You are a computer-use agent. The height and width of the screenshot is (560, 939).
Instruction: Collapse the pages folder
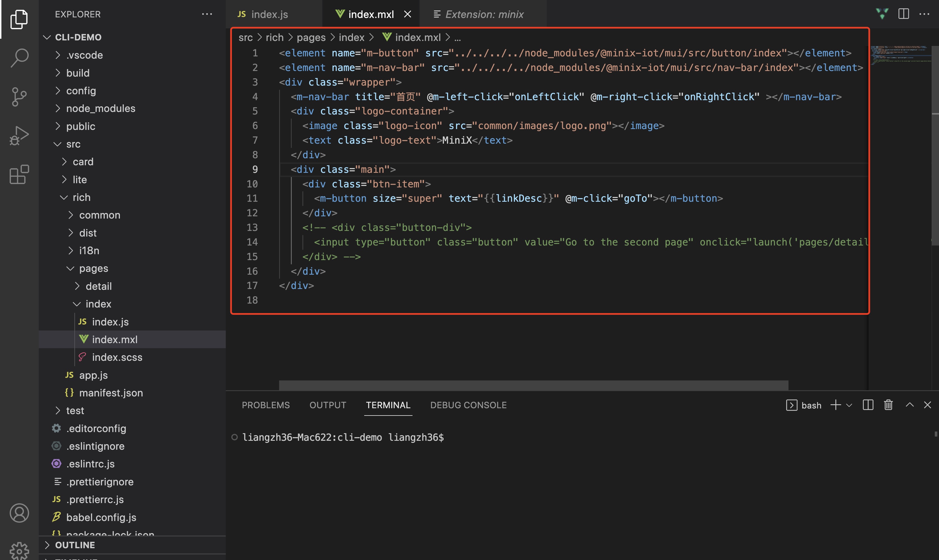click(x=132, y=268)
